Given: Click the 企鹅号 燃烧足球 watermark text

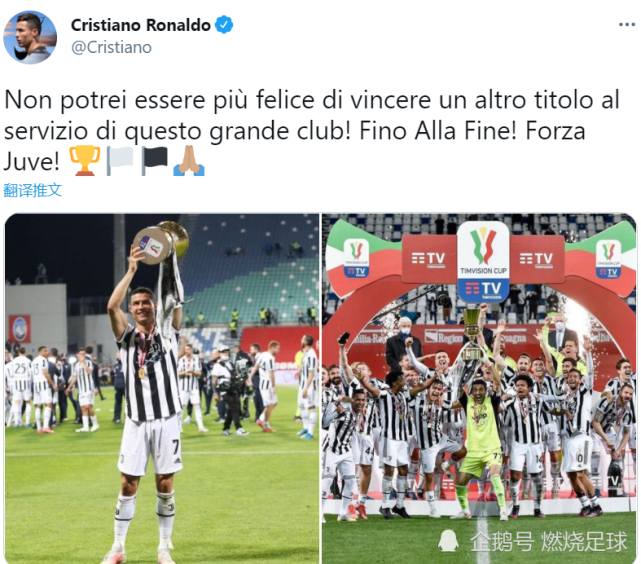Looking at the screenshot, I should click(x=549, y=542).
